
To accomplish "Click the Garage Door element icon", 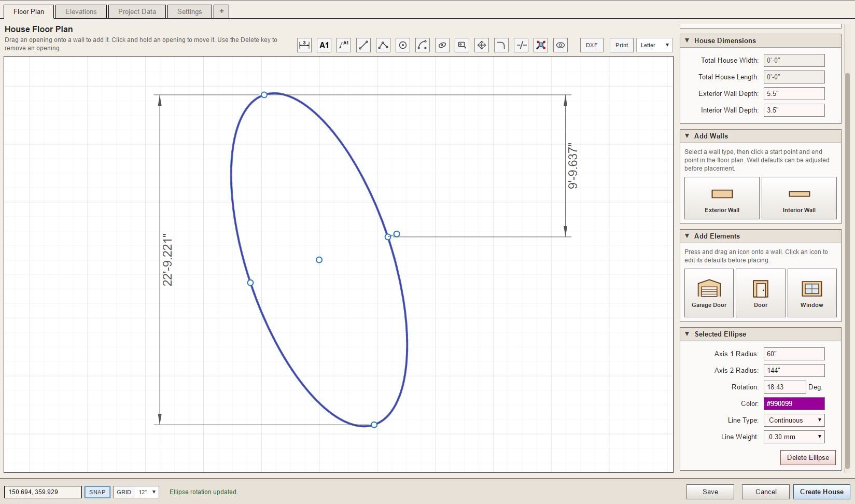I will click(x=709, y=293).
